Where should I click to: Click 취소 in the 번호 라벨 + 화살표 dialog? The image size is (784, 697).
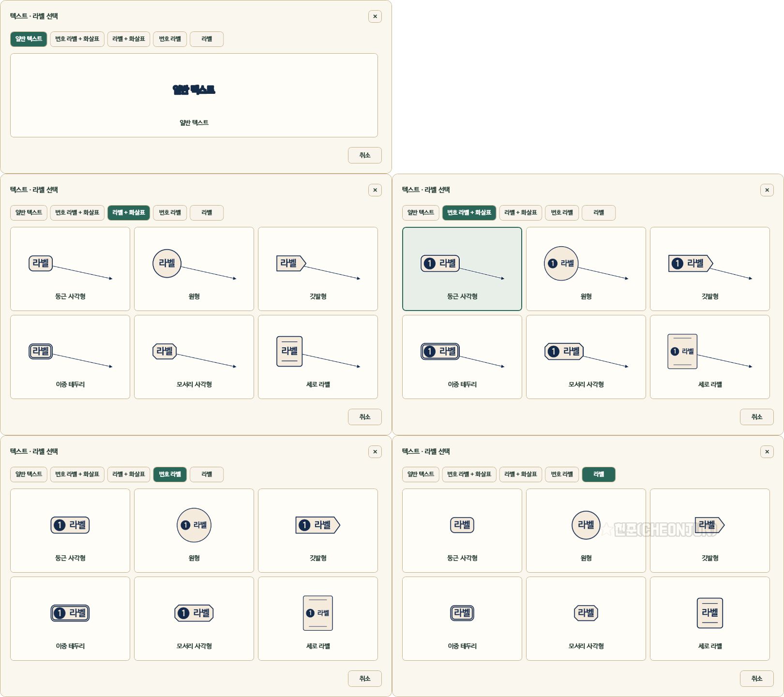(757, 417)
